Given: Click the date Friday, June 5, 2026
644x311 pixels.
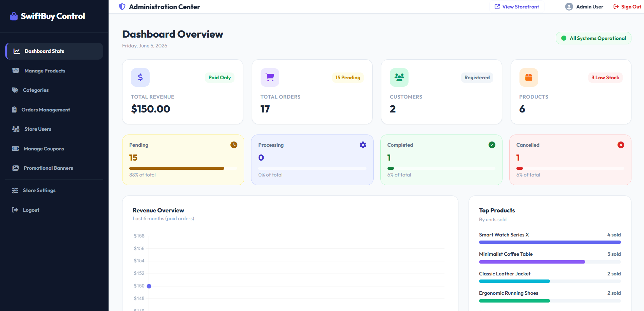Looking at the screenshot, I should 145,46.
